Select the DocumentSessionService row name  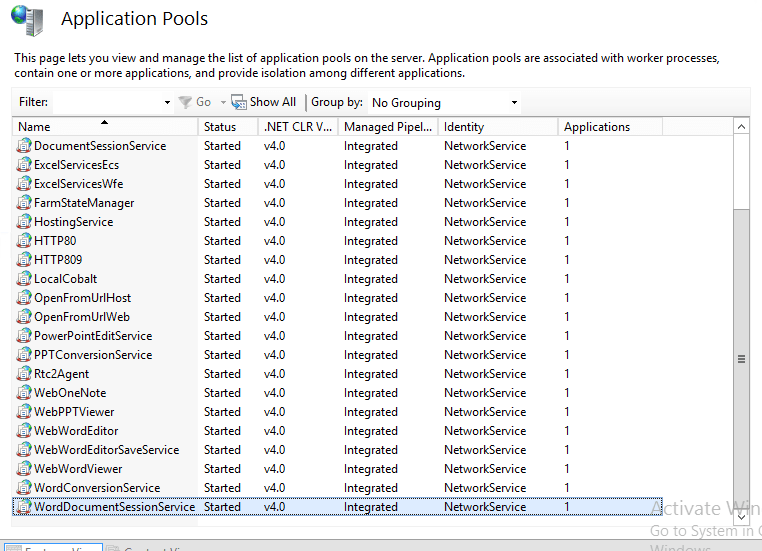pos(100,146)
